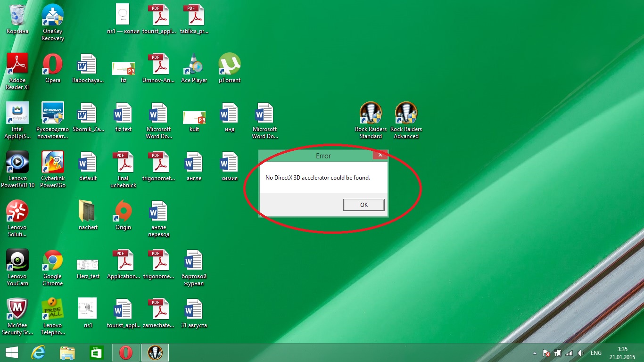Select the 'инд' Word document

click(230, 117)
